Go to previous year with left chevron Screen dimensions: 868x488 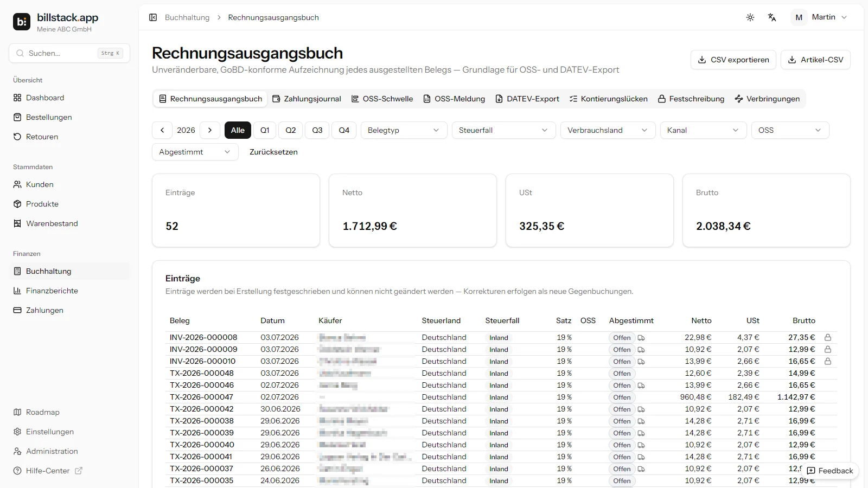point(162,130)
